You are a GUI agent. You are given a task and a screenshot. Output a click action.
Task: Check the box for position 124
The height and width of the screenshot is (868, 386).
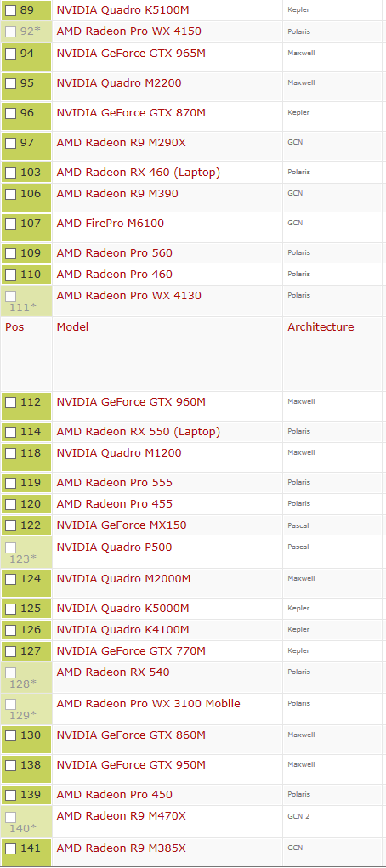click(10, 580)
